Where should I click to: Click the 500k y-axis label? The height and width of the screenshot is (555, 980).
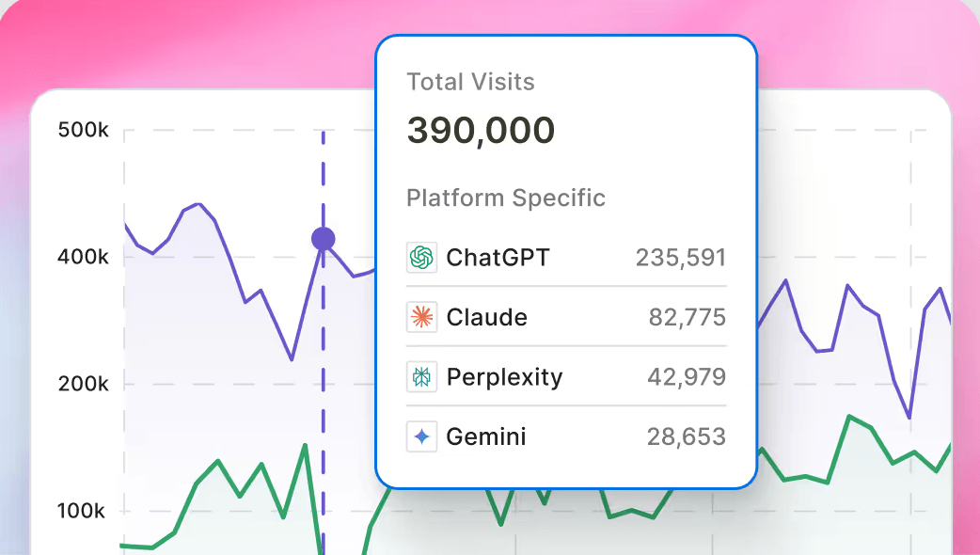[x=84, y=130]
